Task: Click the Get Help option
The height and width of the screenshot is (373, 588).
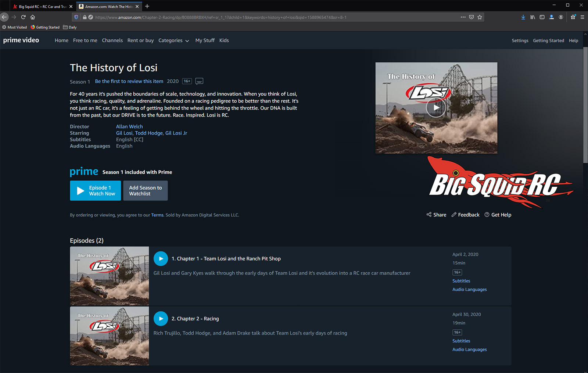Action: (498, 215)
